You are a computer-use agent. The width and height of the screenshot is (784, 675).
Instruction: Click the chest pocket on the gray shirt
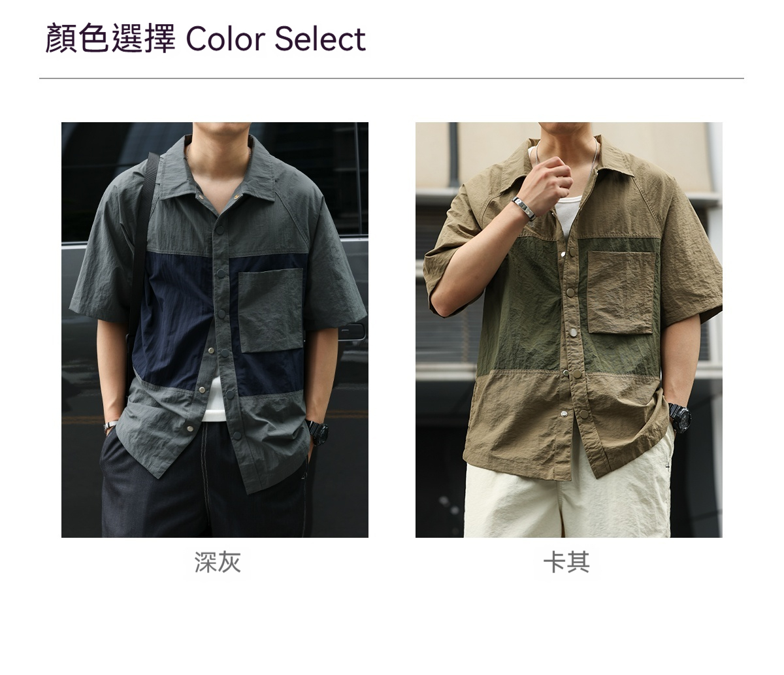coord(270,310)
